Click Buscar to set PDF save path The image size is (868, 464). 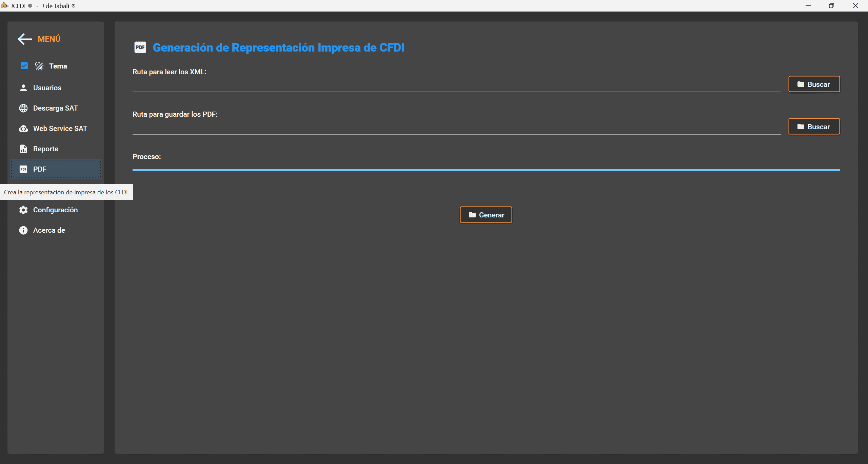tap(813, 126)
